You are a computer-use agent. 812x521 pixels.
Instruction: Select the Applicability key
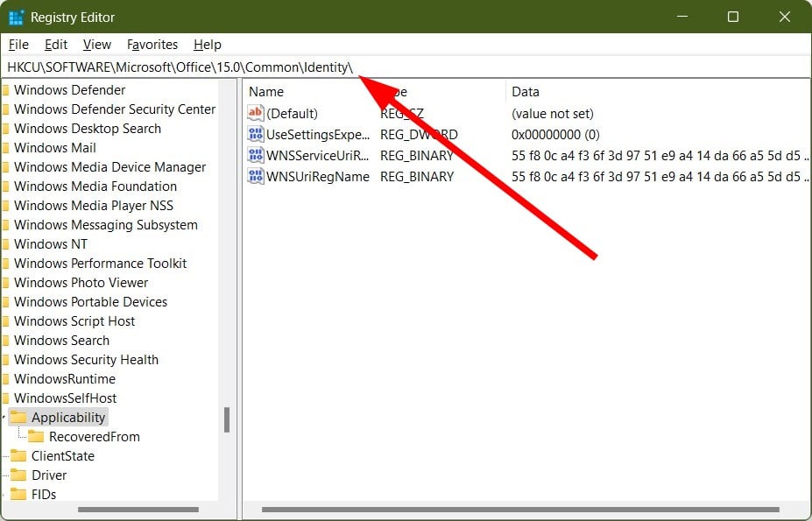click(68, 418)
